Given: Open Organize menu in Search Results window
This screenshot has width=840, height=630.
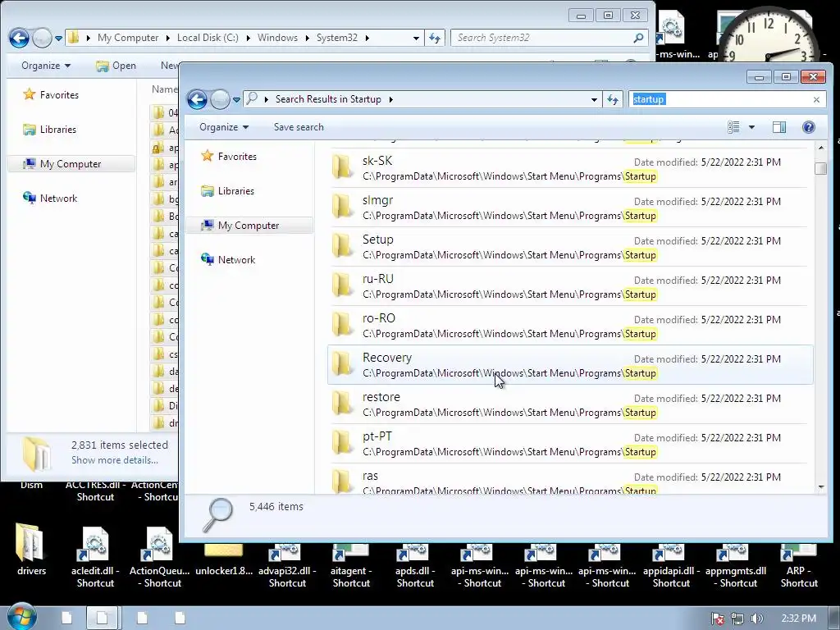Looking at the screenshot, I should (x=224, y=127).
